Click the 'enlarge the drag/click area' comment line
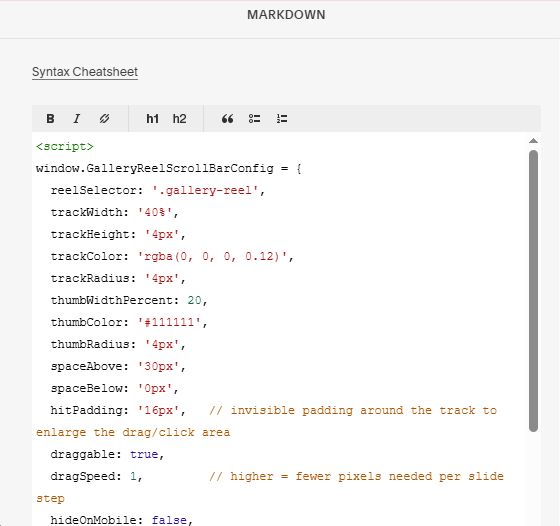 (x=133, y=432)
